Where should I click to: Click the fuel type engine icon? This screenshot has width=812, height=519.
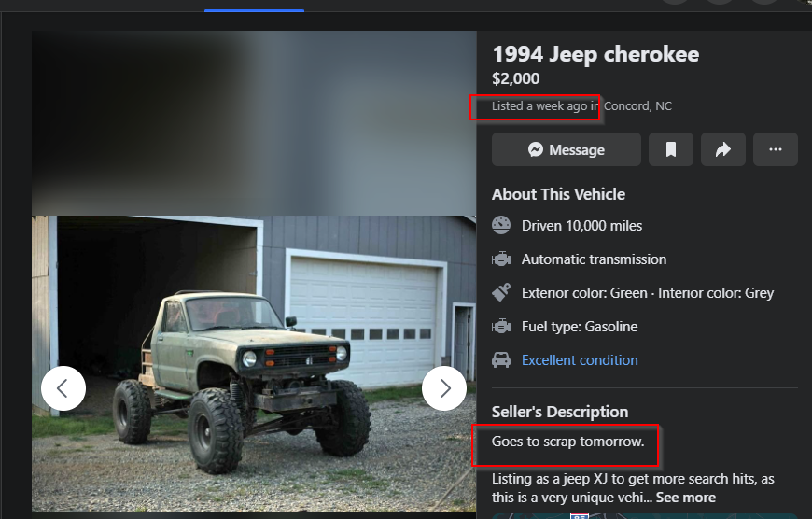501,327
